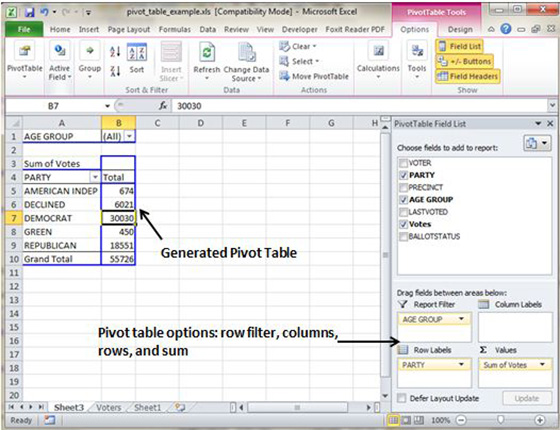The width and height of the screenshot is (560, 430).
Task: Click the Update button
Action: tap(527, 398)
